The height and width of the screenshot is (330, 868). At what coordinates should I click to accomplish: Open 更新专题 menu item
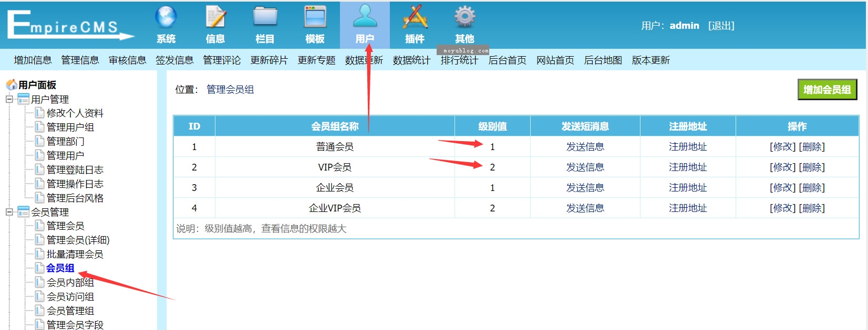316,60
